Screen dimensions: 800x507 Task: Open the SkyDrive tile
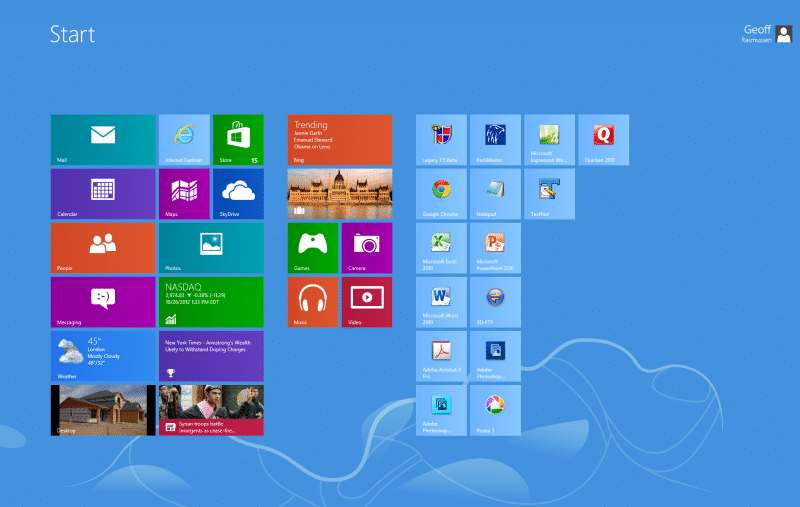point(238,194)
